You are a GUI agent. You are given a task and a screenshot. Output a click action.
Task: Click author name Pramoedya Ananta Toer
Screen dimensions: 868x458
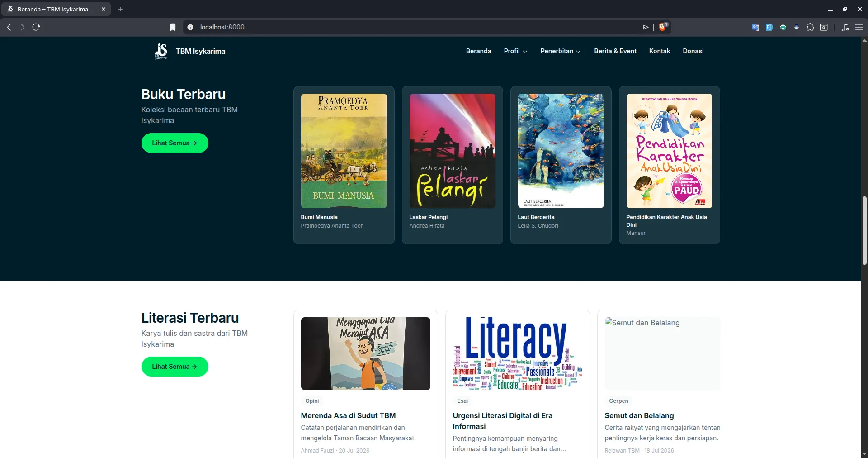(x=332, y=226)
